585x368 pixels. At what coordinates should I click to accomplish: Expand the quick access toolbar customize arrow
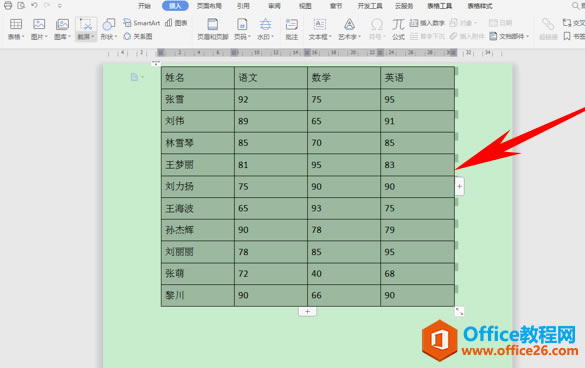click(60, 6)
